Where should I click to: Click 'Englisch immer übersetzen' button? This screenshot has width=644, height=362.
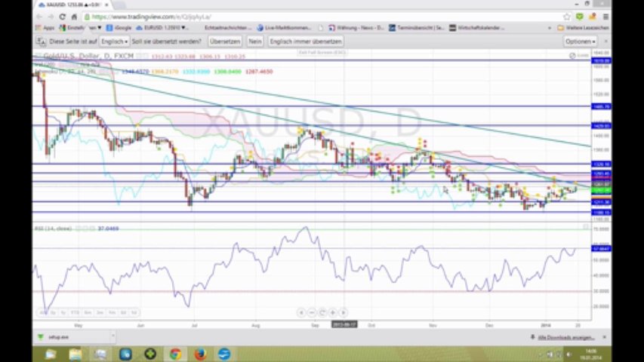pyautogui.click(x=306, y=41)
